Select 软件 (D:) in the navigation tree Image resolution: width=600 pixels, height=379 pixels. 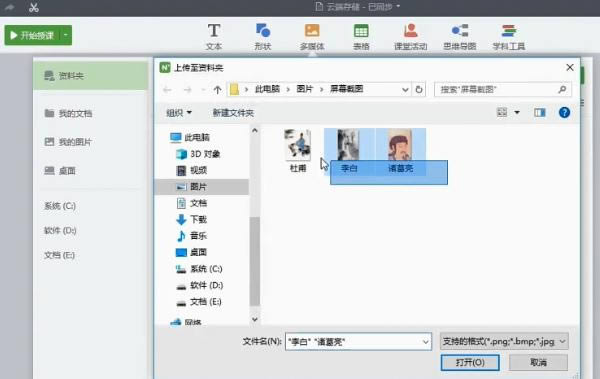[199, 285]
